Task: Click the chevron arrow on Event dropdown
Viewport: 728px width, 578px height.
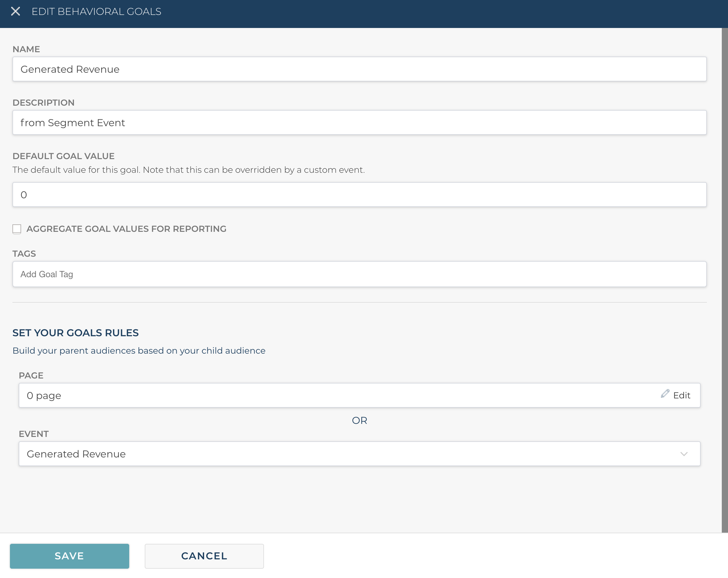Action: point(684,454)
